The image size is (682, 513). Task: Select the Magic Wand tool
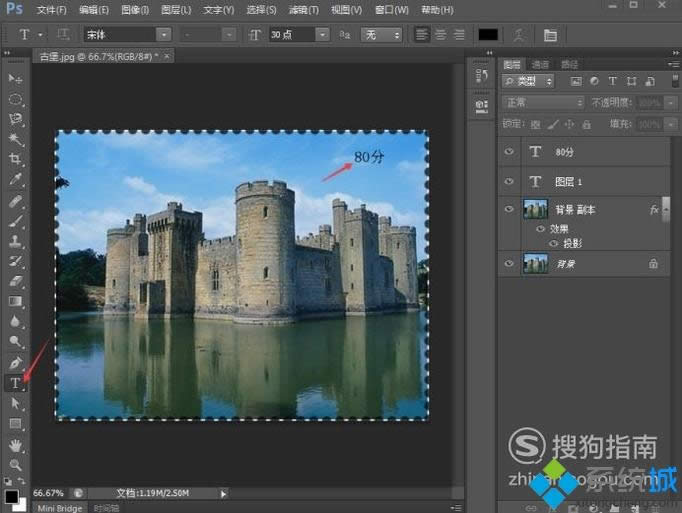[x=15, y=139]
